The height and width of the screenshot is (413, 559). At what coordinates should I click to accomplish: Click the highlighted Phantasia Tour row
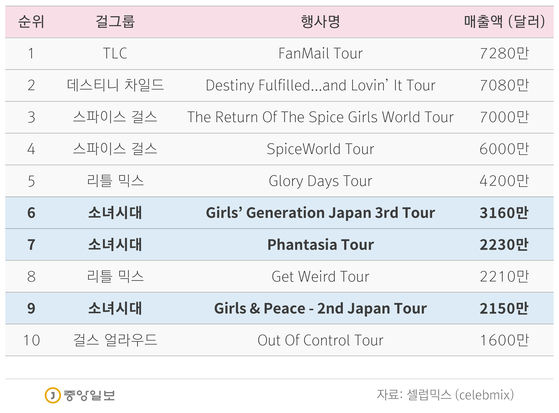coord(280,245)
